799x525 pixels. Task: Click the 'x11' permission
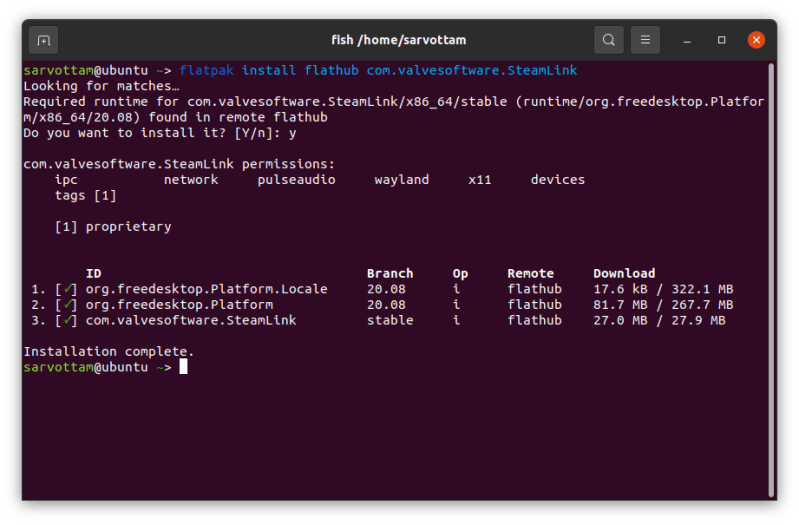click(x=480, y=180)
